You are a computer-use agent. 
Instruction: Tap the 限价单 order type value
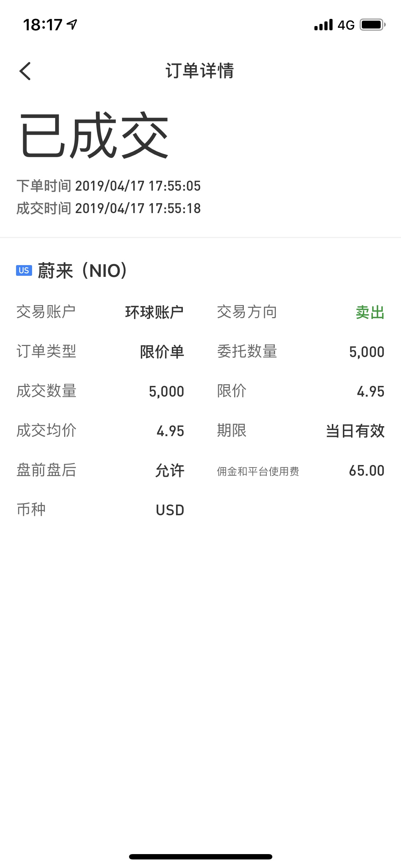162,352
